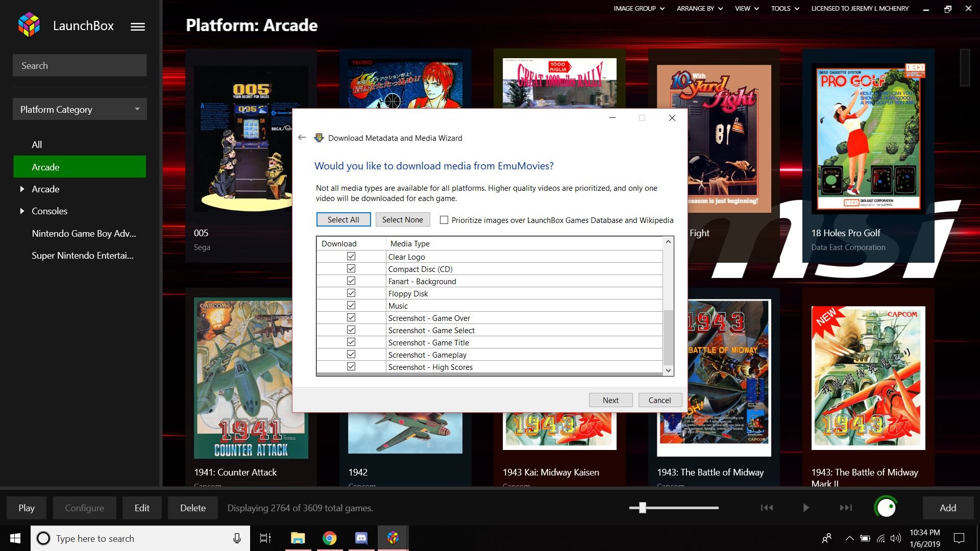This screenshot has width=980, height=551.
Task: Click the Add button
Action: click(948, 508)
